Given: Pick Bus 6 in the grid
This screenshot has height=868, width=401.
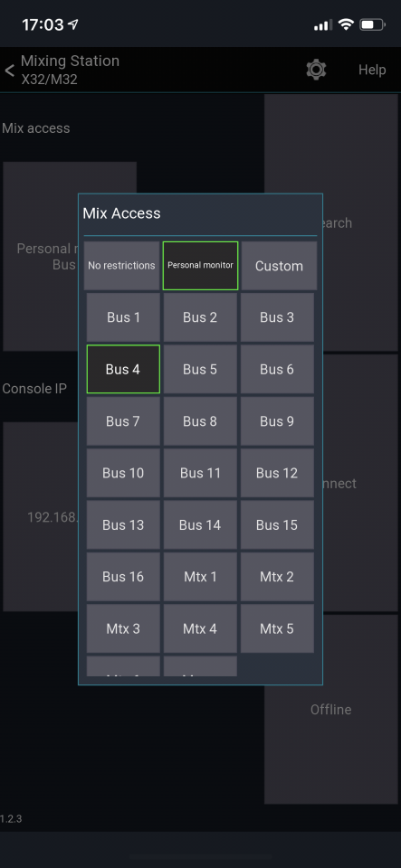Looking at the screenshot, I should click(277, 369).
